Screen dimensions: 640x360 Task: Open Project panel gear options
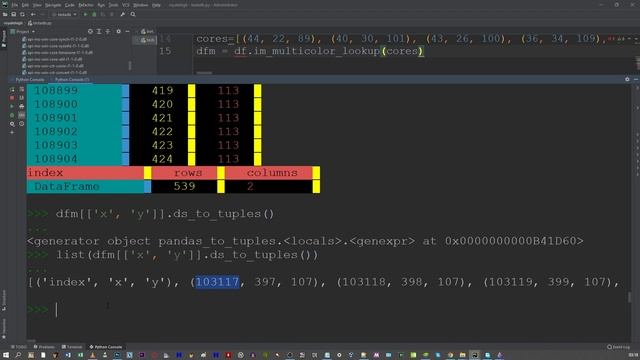[118, 31]
